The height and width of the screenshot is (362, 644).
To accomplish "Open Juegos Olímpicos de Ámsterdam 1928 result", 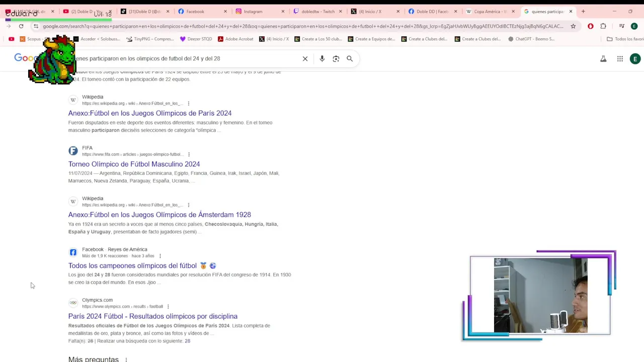I will click(159, 215).
